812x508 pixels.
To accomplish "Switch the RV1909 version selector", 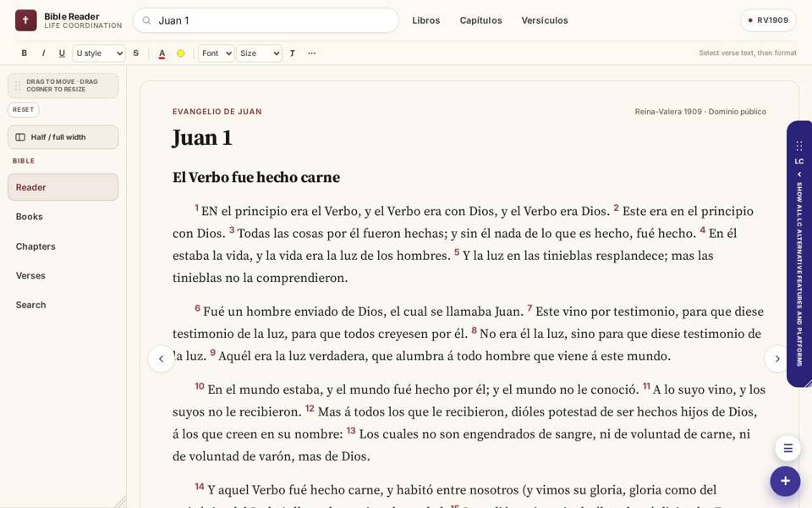I will tap(769, 20).
